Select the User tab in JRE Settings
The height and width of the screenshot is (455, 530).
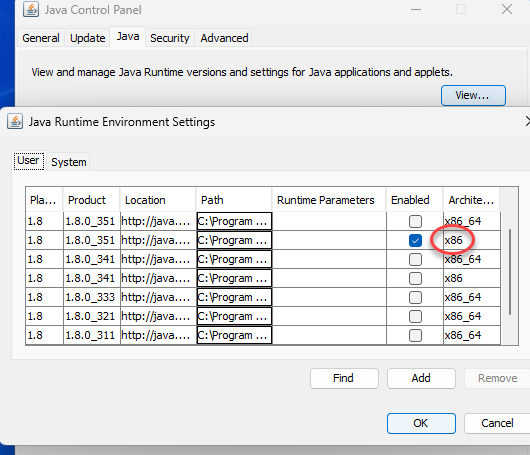[29, 161]
